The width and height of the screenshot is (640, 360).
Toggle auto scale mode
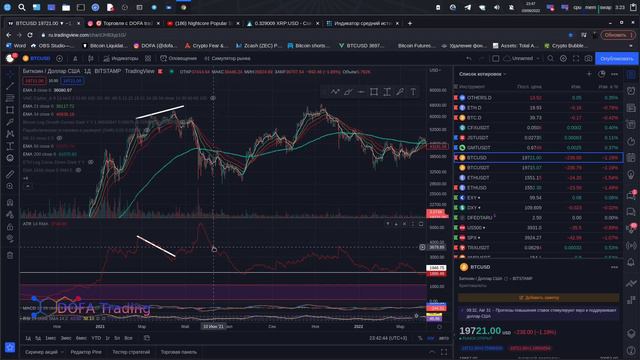tap(443, 338)
